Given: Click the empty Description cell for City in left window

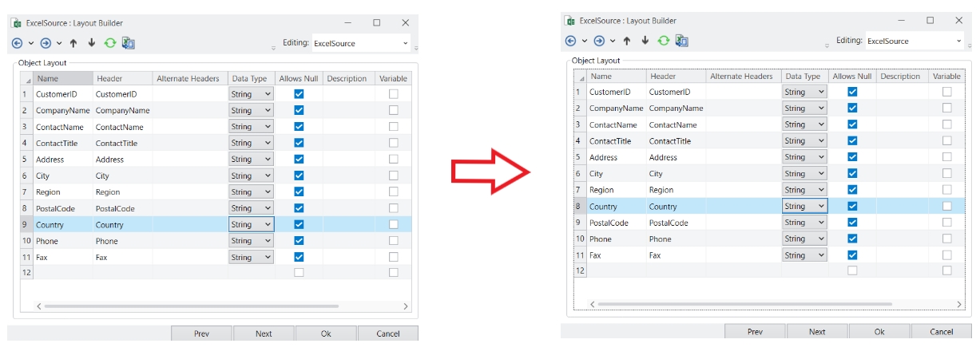Looking at the screenshot, I should click(x=348, y=176).
